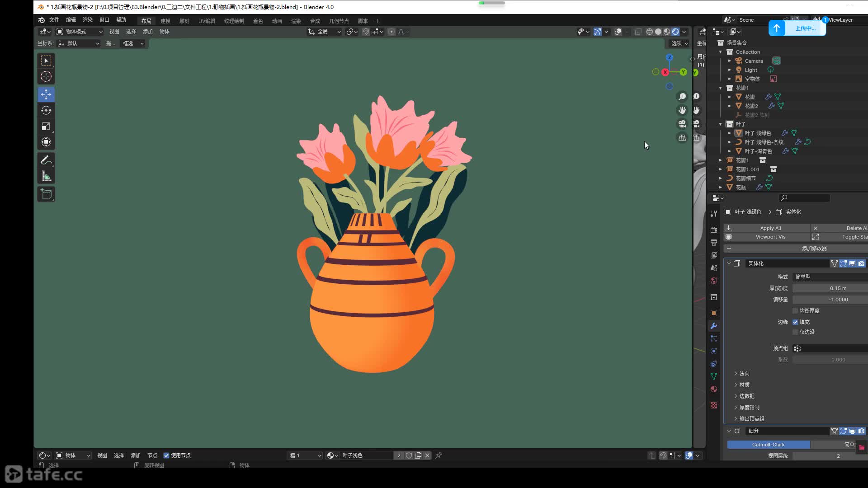Open the 默认 coordinate system dropdown
Image resolution: width=868 pixels, height=488 pixels.
(78, 43)
